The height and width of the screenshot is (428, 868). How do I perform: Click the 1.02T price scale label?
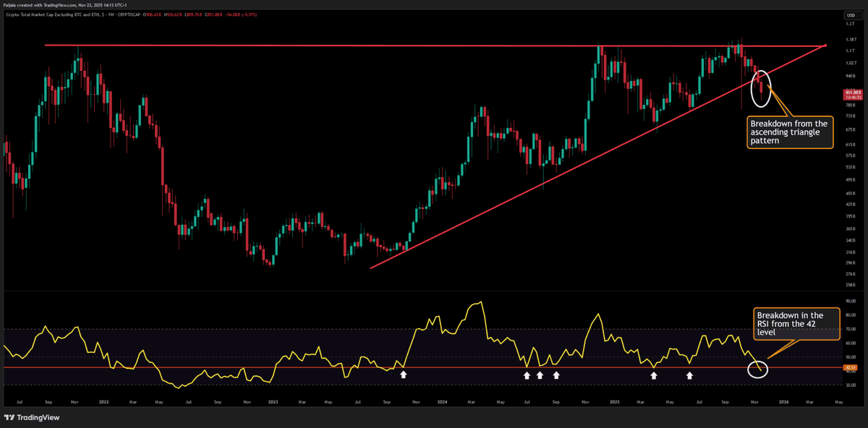click(851, 63)
